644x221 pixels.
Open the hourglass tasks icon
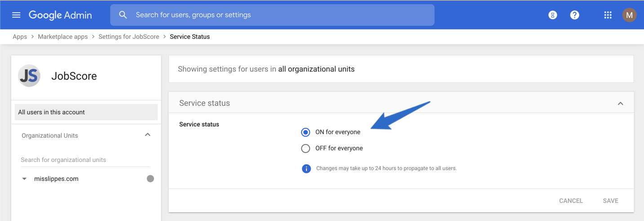coord(553,15)
